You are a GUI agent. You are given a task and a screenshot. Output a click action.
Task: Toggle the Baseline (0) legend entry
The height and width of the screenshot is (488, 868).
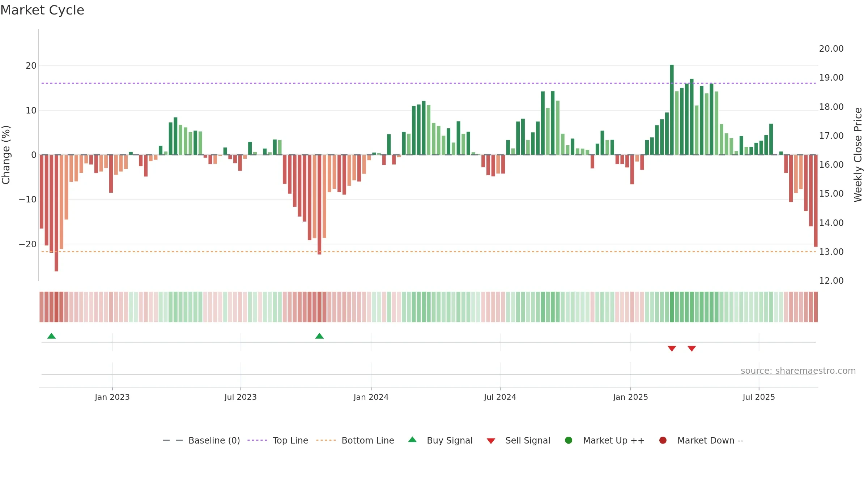tap(201, 441)
